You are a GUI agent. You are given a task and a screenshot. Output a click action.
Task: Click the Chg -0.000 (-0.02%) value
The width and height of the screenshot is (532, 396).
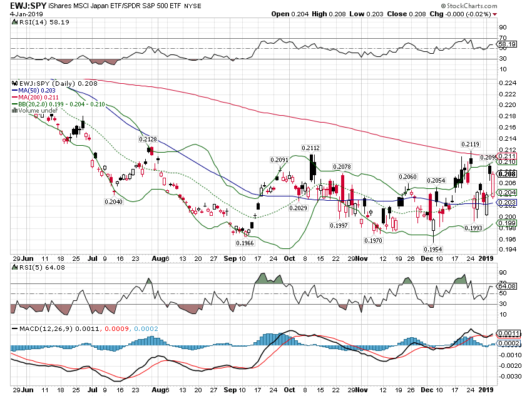coord(461,14)
